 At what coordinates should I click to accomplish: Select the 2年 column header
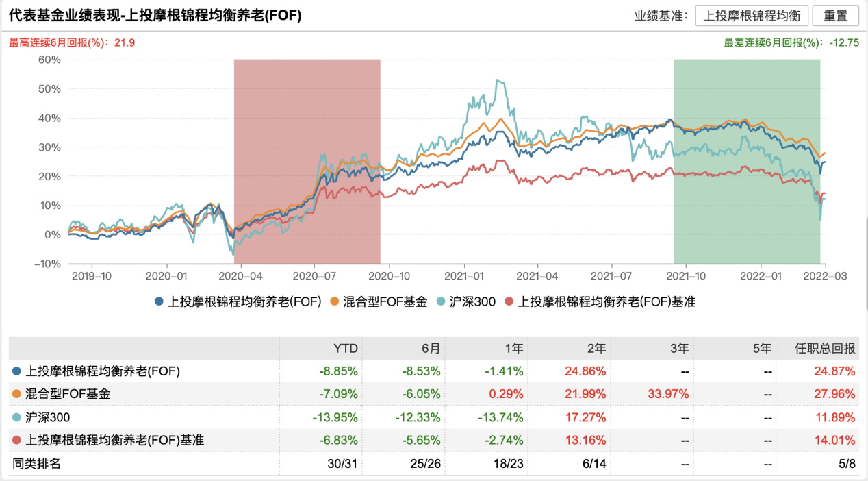tap(596, 349)
